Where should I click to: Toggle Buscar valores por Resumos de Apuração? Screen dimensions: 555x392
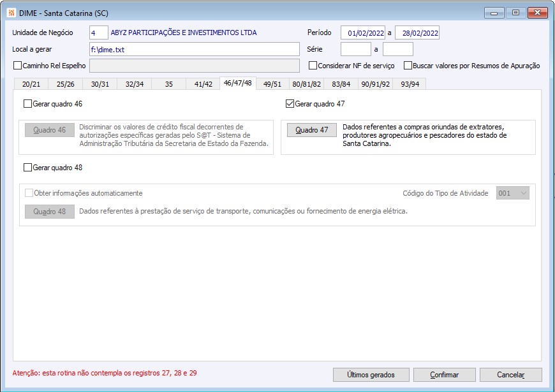coord(408,66)
